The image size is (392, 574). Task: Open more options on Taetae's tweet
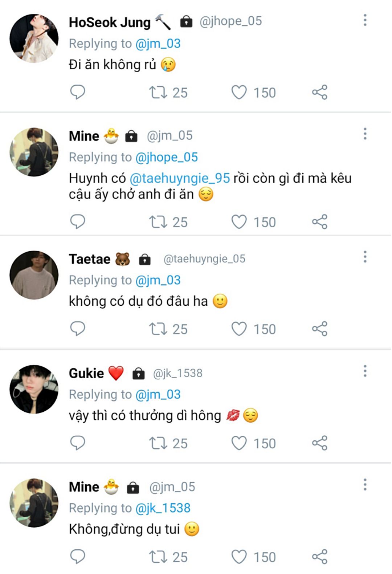[365, 257]
